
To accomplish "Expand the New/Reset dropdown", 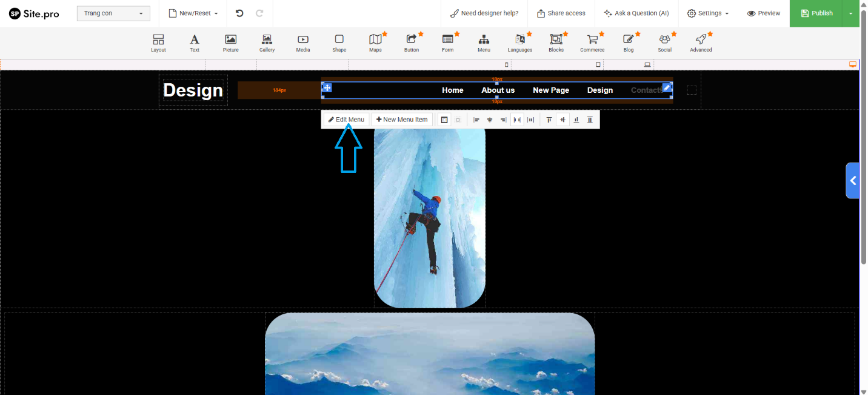I will coord(193,13).
